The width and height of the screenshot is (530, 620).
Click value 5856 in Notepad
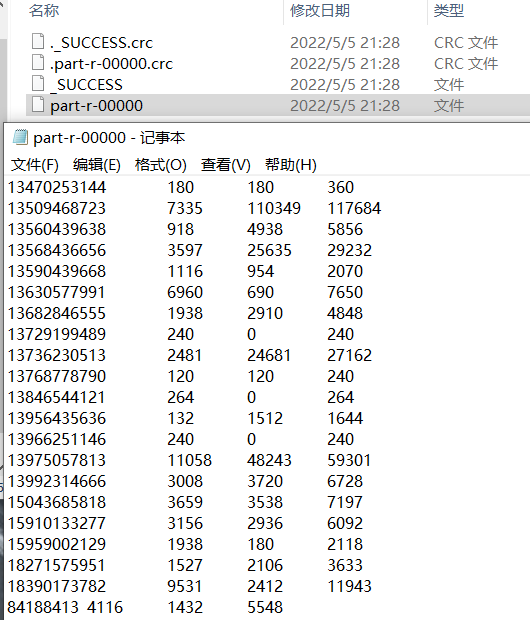pos(345,229)
